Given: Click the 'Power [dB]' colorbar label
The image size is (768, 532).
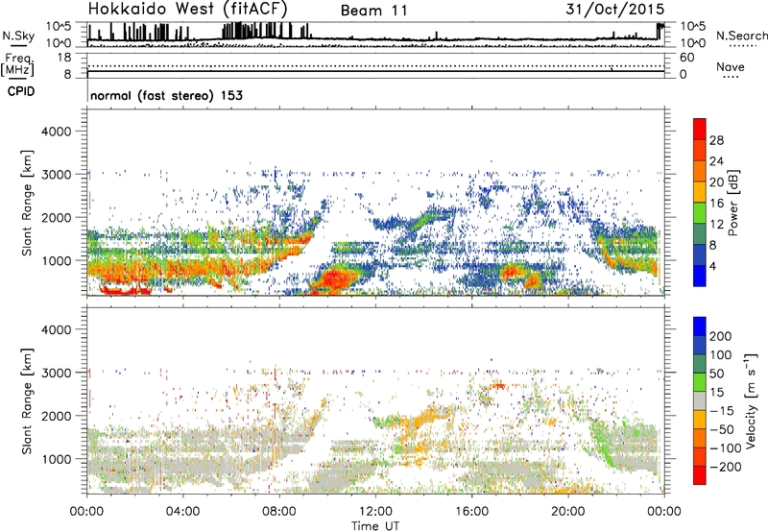Looking at the screenshot, I should (x=733, y=203).
